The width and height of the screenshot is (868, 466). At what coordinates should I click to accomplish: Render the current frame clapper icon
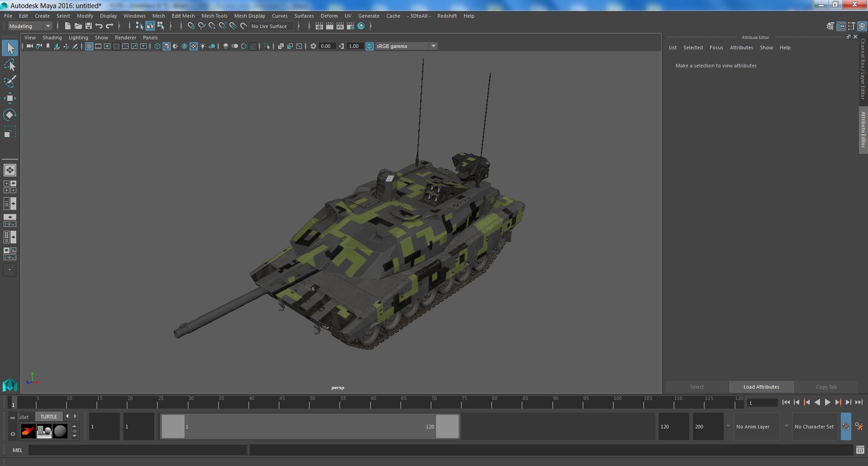pos(330,26)
